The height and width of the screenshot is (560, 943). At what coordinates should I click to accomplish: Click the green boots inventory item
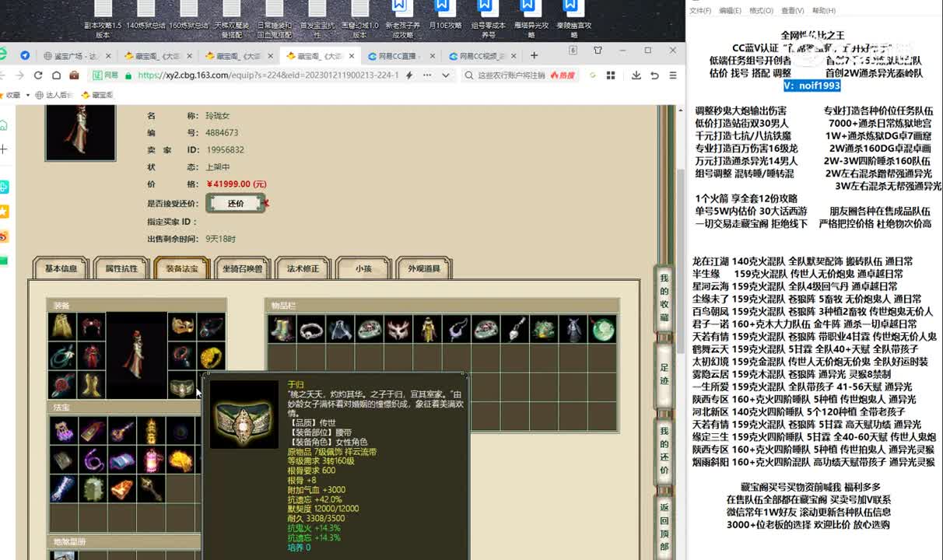(x=282, y=329)
